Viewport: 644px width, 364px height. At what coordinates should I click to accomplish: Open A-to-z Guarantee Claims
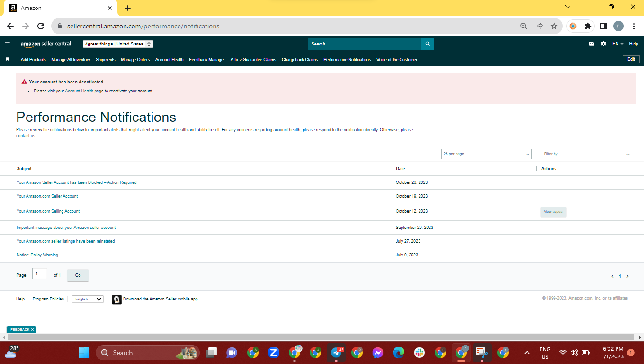[253, 60]
